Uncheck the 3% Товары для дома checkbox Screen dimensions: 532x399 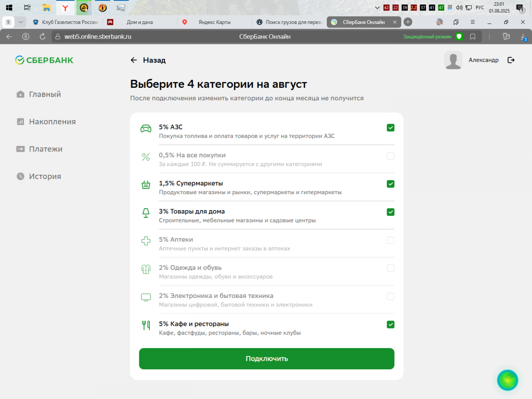click(x=391, y=212)
